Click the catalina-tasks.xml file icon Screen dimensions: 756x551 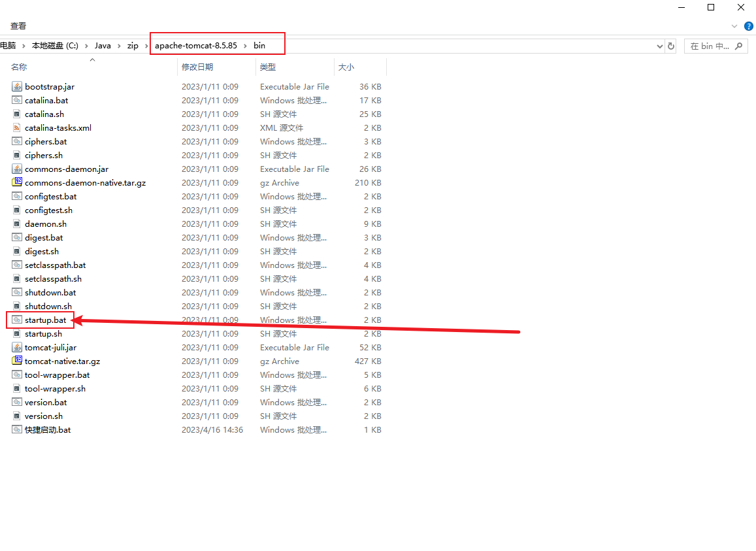[17, 128]
